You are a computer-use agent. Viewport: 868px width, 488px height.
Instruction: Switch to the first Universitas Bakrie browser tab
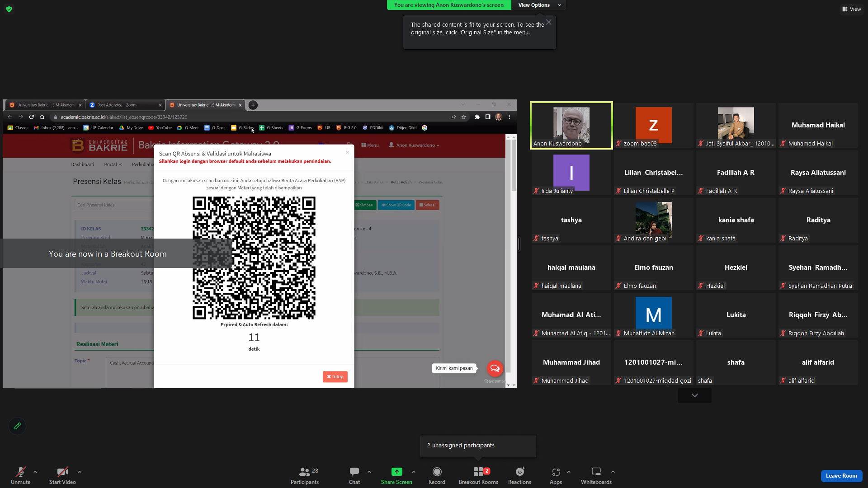[x=45, y=105]
